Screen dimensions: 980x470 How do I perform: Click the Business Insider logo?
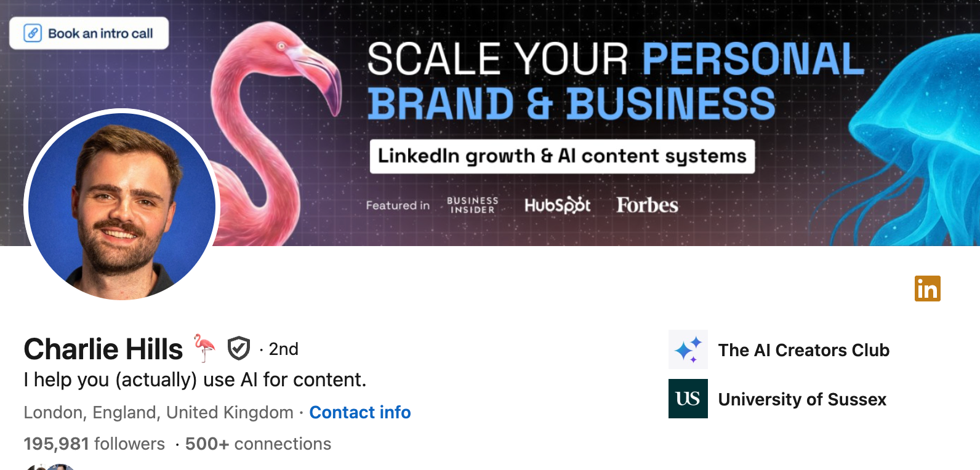coord(472,204)
